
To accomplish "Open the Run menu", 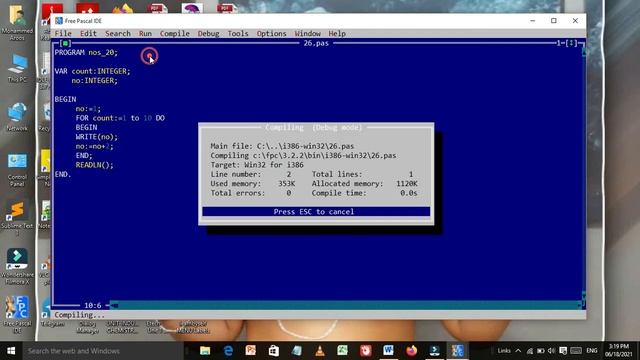I will (x=145, y=33).
